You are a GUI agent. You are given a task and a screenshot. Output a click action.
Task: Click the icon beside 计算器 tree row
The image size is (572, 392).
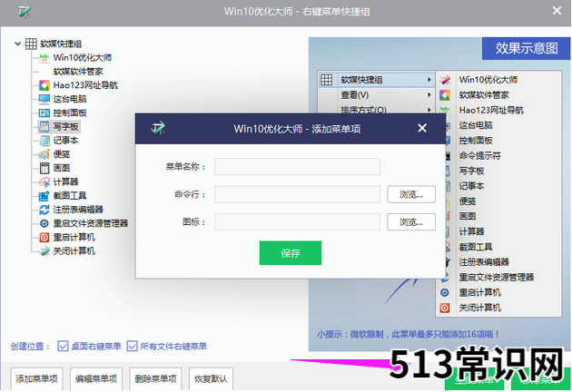coord(44,182)
